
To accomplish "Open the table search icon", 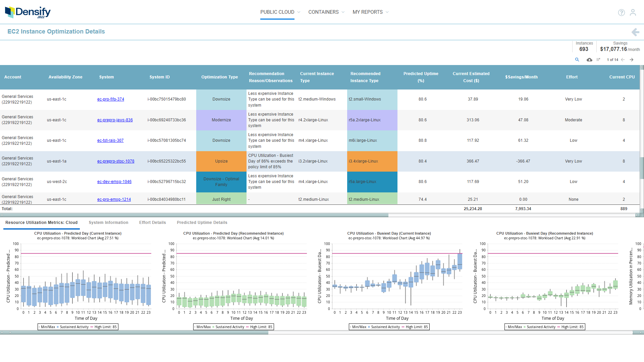I will click(577, 60).
